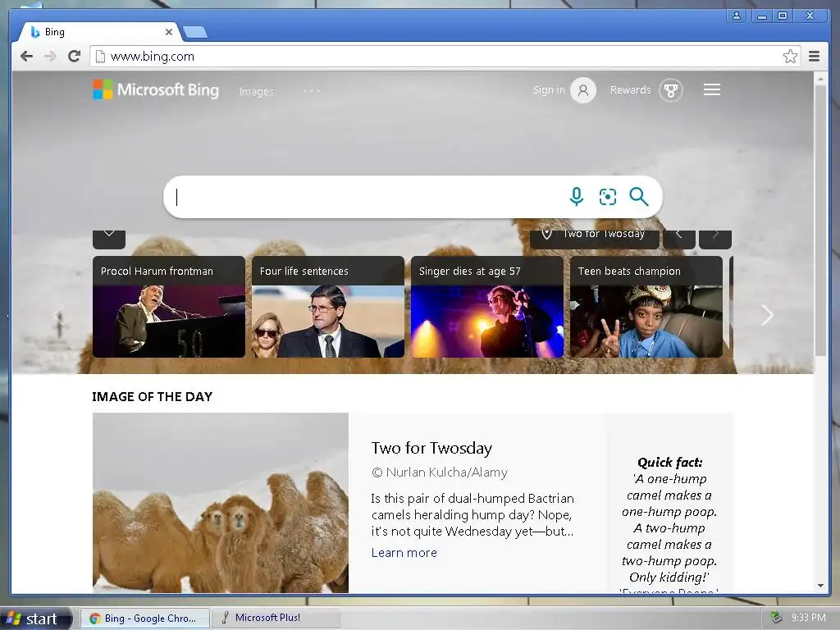Click the page vertical scrollbar thumb
Image resolution: width=840 pixels, height=630 pixels.
[820, 220]
